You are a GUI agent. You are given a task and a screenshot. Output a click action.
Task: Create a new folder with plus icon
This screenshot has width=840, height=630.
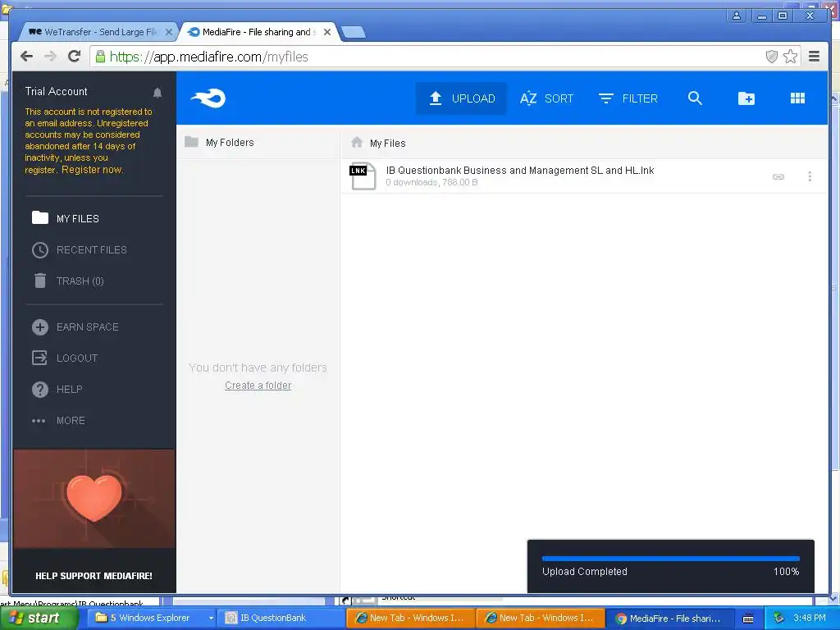click(x=746, y=98)
